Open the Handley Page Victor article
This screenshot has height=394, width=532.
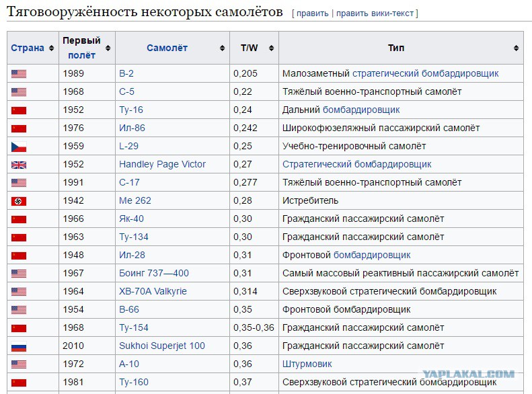162,165
